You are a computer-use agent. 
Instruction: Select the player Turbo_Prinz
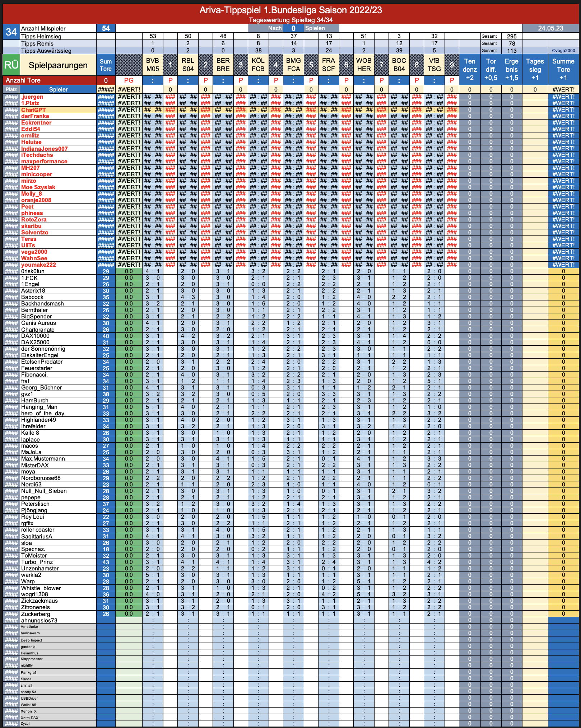(37, 562)
